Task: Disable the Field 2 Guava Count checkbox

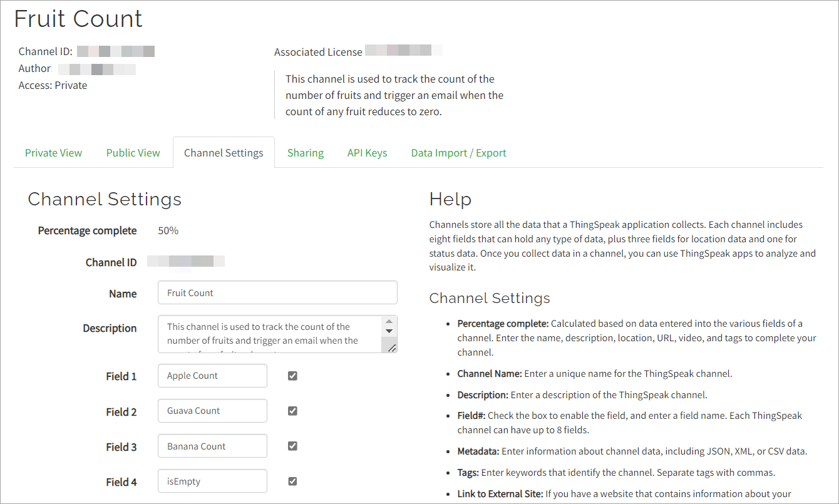Action: click(x=292, y=411)
